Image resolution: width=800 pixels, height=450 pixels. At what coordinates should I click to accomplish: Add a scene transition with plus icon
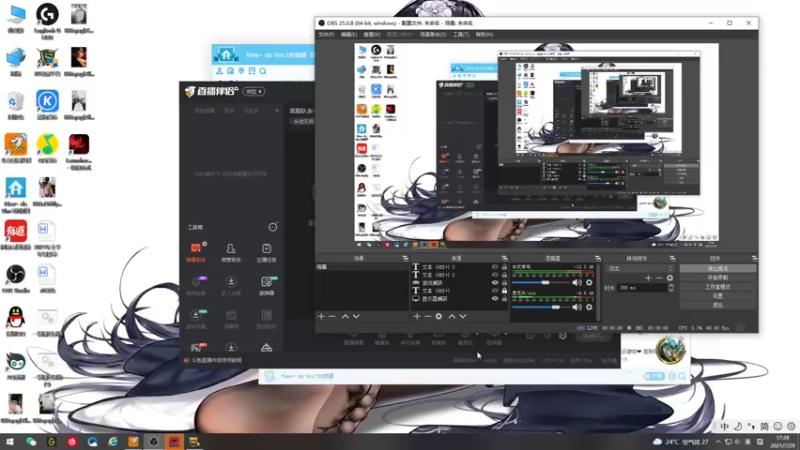point(648,278)
